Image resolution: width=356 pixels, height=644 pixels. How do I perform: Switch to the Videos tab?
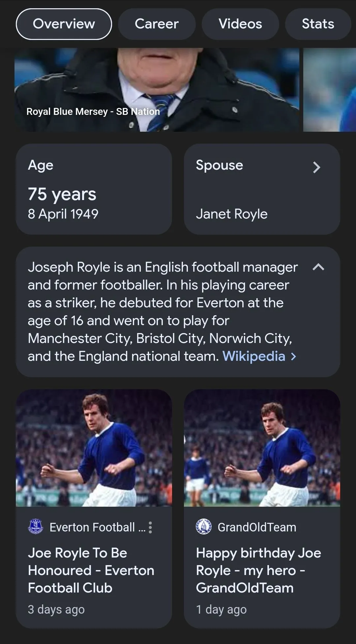tap(240, 24)
